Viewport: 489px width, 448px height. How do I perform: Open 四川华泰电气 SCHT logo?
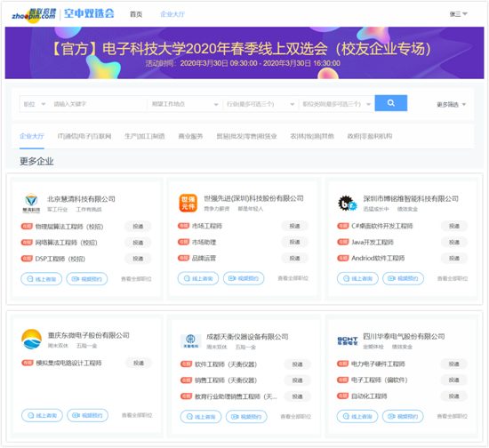pyautogui.click(x=348, y=340)
